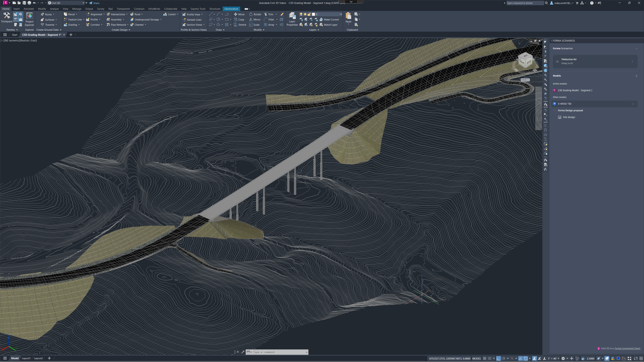Open the Layout1 tab
644x362 pixels.
click(x=26, y=358)
